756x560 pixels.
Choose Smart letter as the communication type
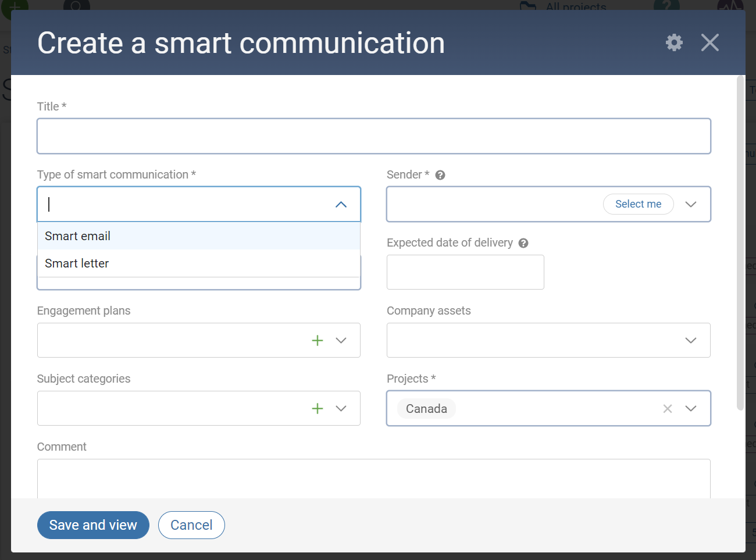77,263
